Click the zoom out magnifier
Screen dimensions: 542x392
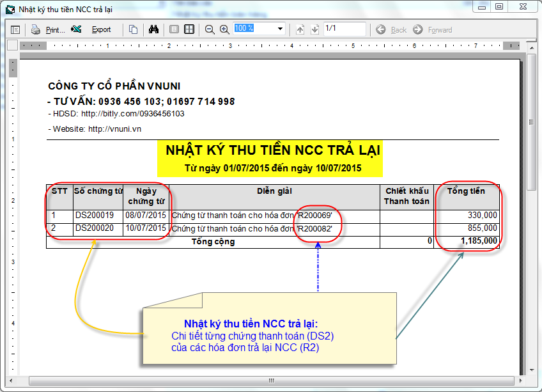coord(210,29)
